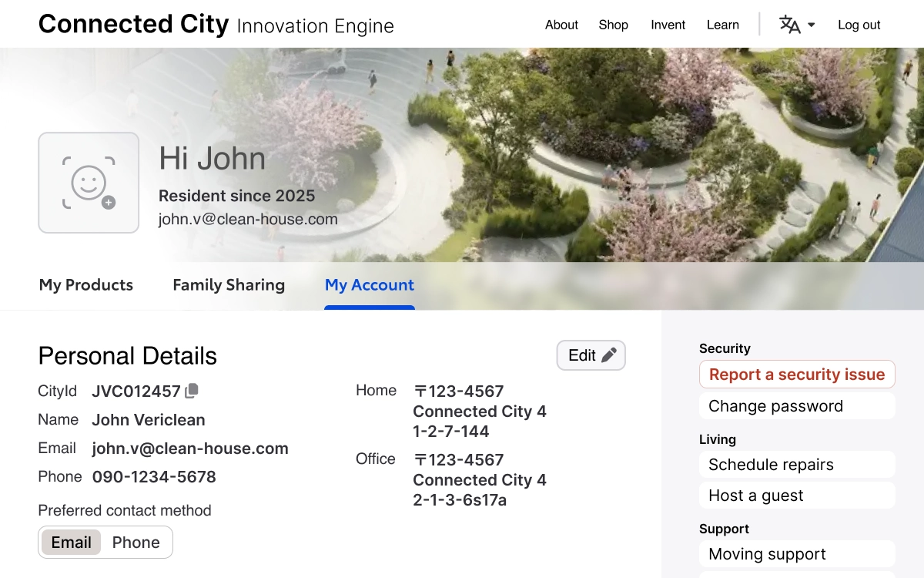Click the phone number 090-1234-5678
924x578 pixels.
[154, 477]
